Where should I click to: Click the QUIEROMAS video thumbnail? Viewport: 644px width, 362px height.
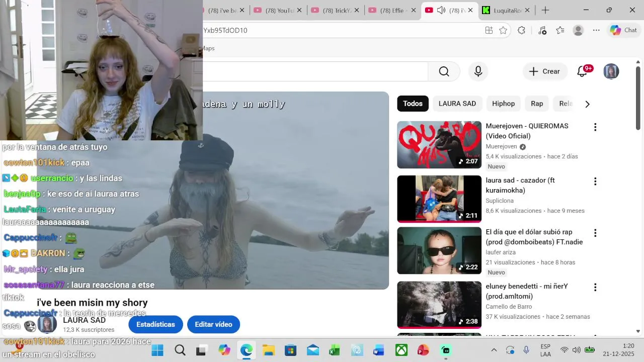439,145
